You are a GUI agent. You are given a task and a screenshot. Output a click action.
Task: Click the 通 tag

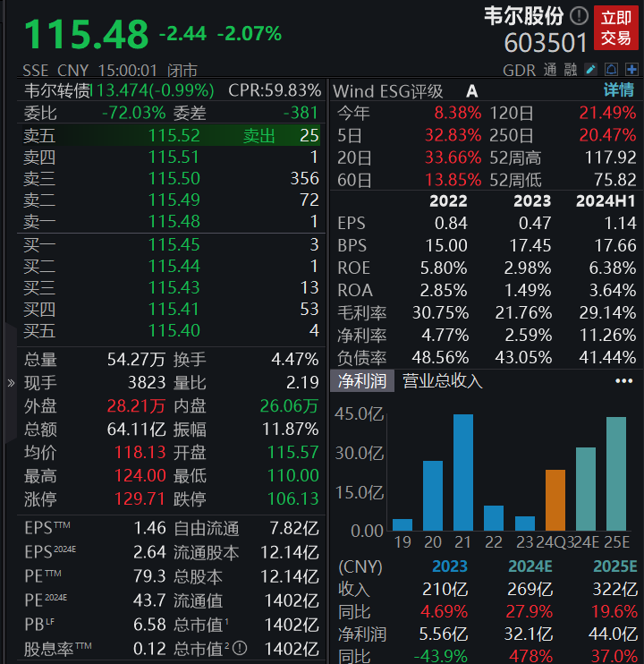(550, 70)
